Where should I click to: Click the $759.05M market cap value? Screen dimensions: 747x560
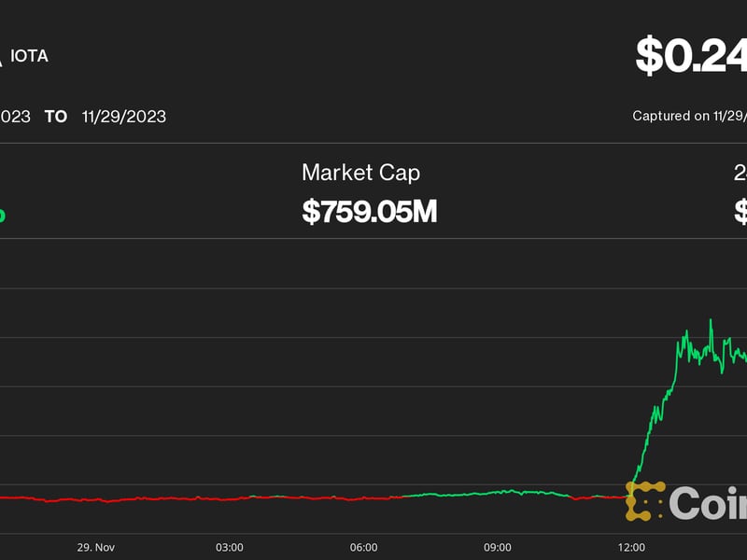click(369, 211)
